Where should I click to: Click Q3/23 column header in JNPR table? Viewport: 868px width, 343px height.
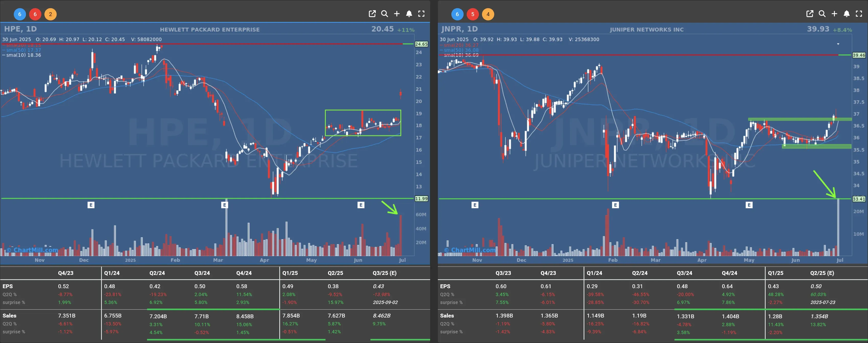click(x=503, y=273)
